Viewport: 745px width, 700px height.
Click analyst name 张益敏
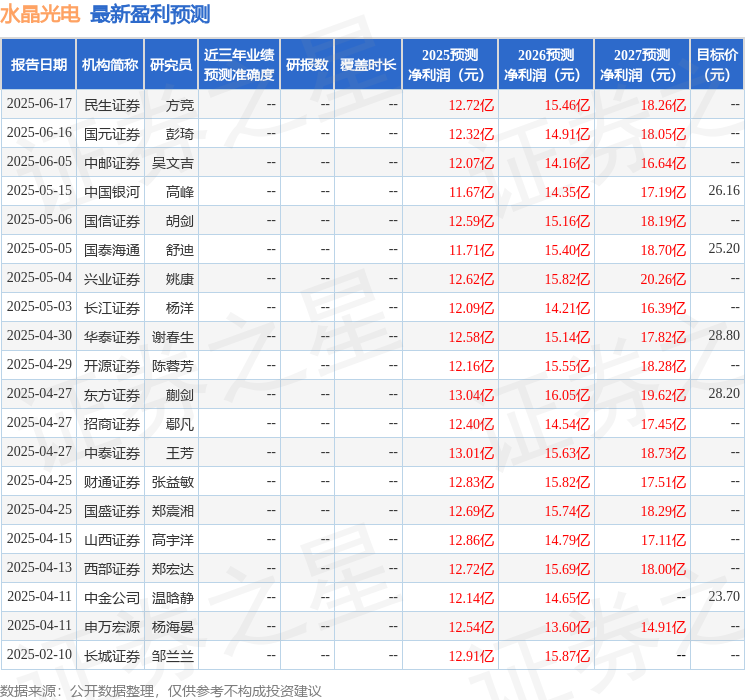point(172,482)
